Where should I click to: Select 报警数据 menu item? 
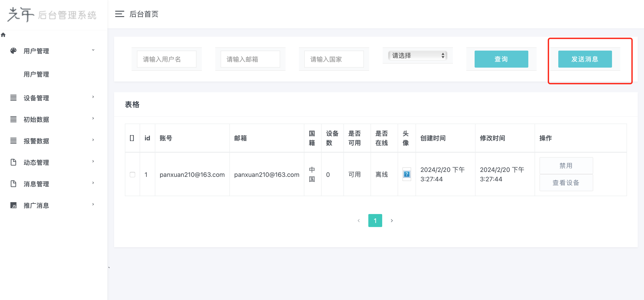click(x=36, y=141)
